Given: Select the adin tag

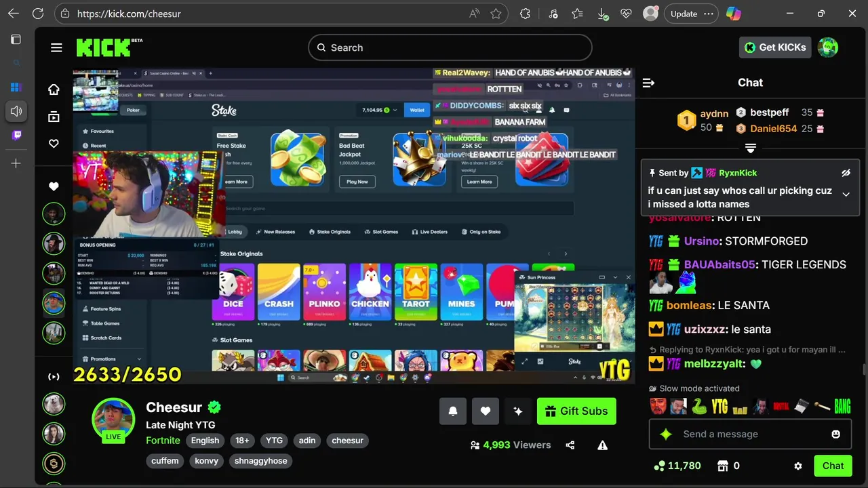Looking at the screenshot, I should 307,441.
